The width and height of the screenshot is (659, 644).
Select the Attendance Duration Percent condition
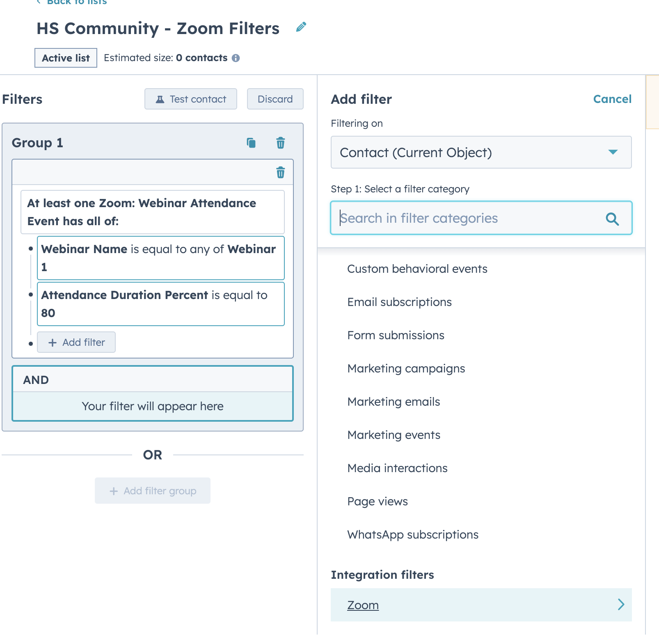(160, 304)
